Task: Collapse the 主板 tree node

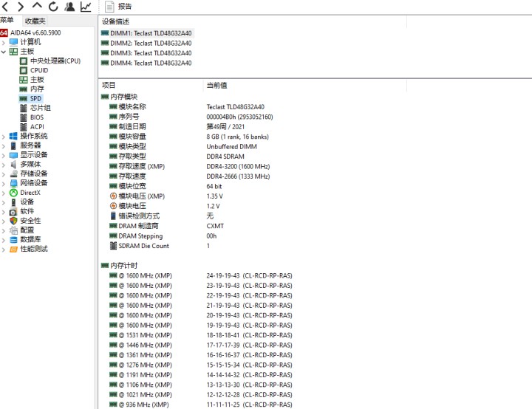Action: [x=4, y=52]
